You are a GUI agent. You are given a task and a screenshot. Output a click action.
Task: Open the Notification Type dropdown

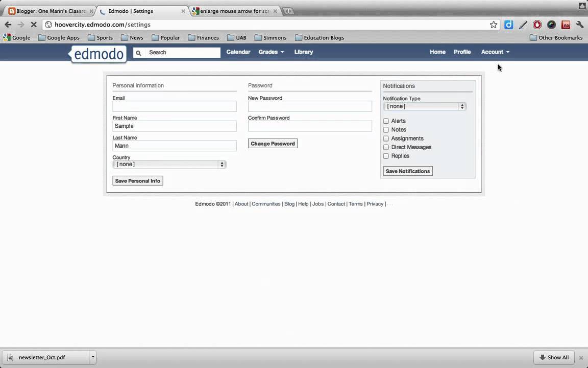[x=425, y=107]
